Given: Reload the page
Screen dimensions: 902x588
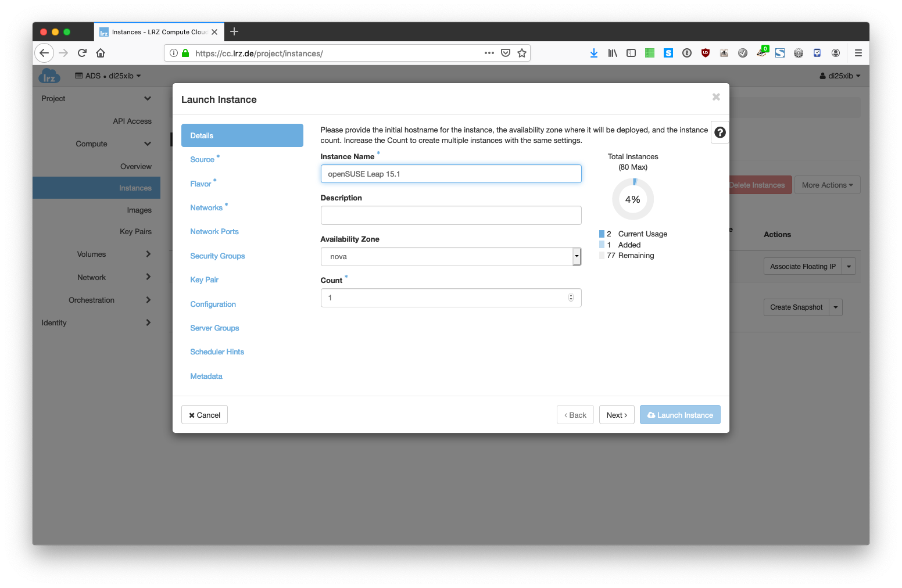Looking at the screenshot, I should coord(82,53).
